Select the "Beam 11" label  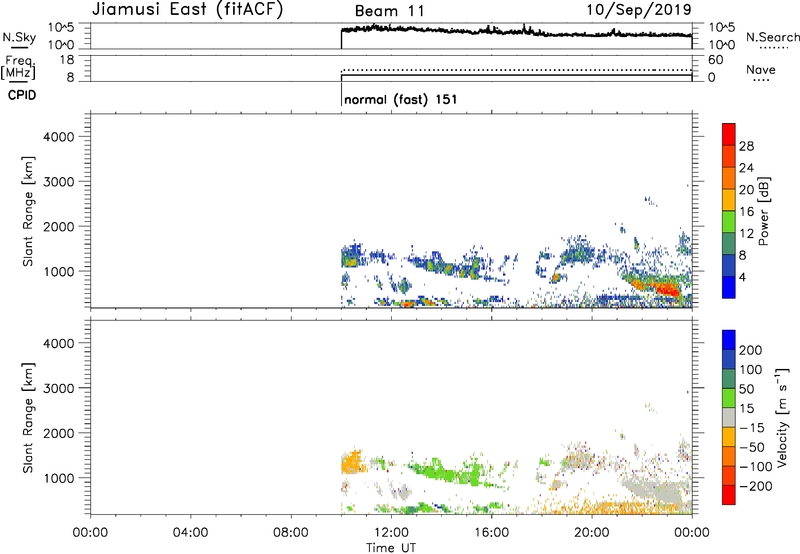pos(389,11)
